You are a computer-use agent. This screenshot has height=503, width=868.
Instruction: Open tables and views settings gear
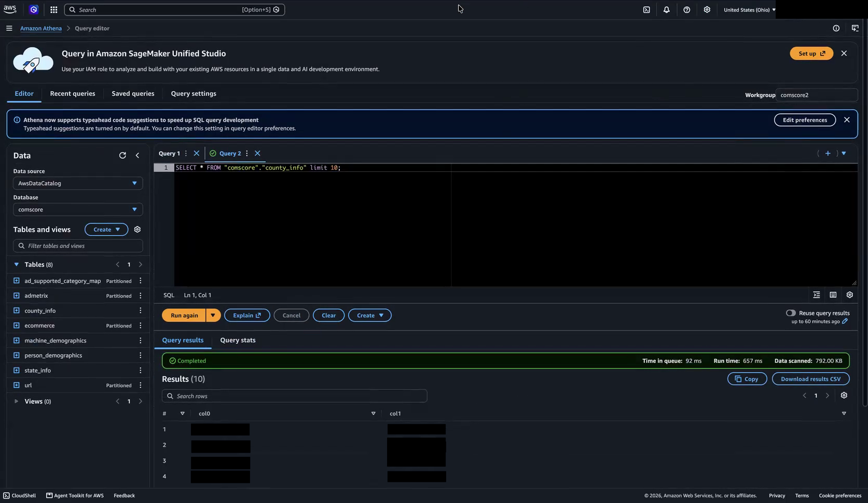[x=137, y=229]
